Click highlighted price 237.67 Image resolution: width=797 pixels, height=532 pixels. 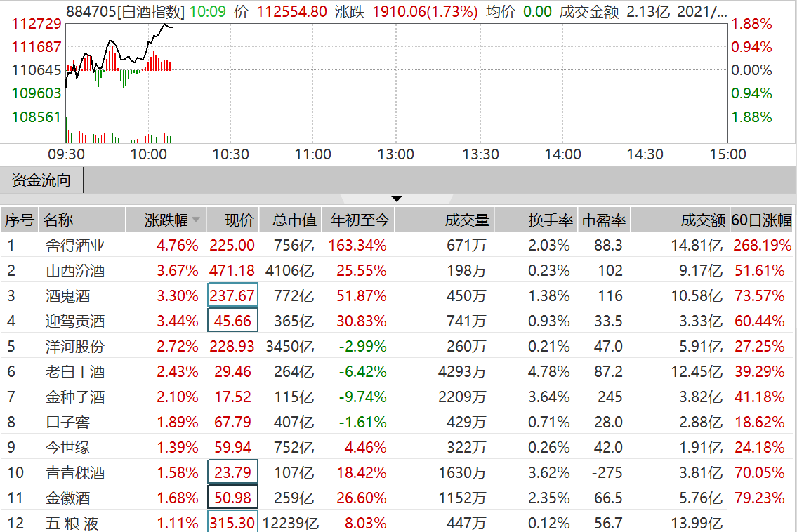(x=233, y=295)
